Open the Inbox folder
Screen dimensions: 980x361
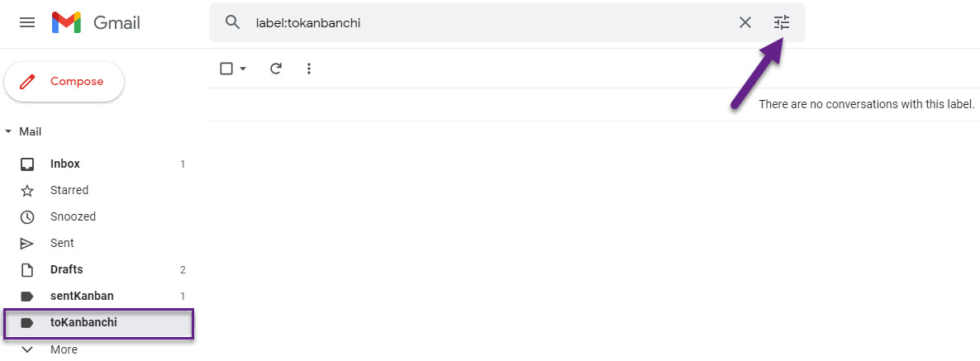point(103,164)
